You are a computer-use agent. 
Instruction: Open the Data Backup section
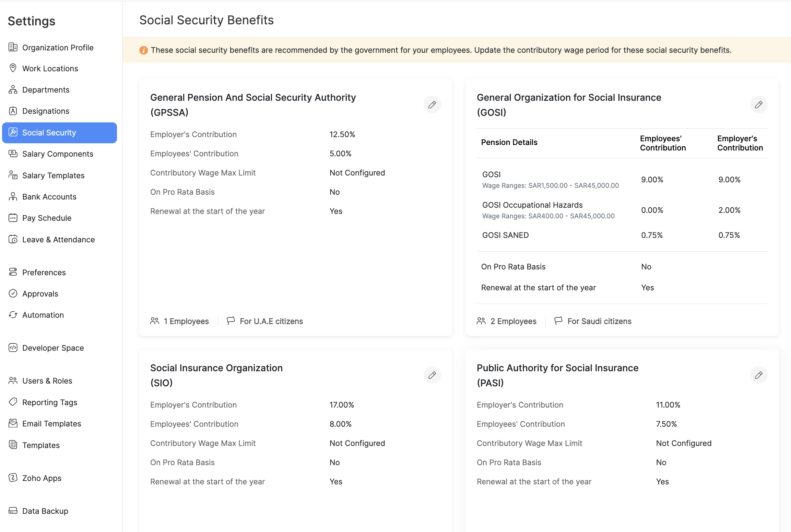point(45,511)
